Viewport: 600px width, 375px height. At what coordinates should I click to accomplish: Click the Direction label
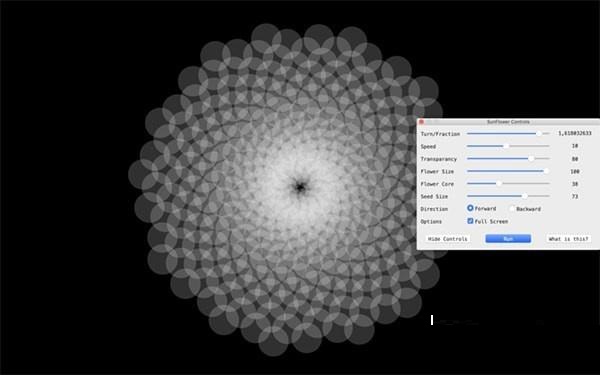[x=434, y=209]
